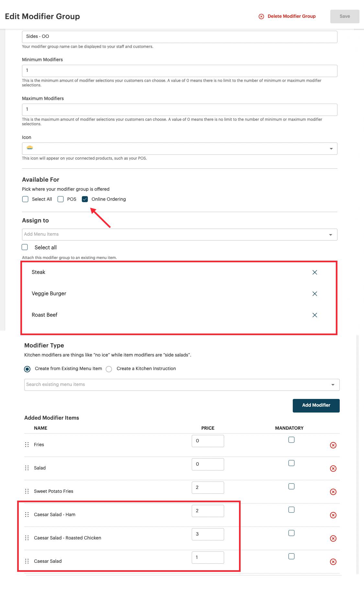
Task: Open the Icon dropdown
Action: (331, 149)
